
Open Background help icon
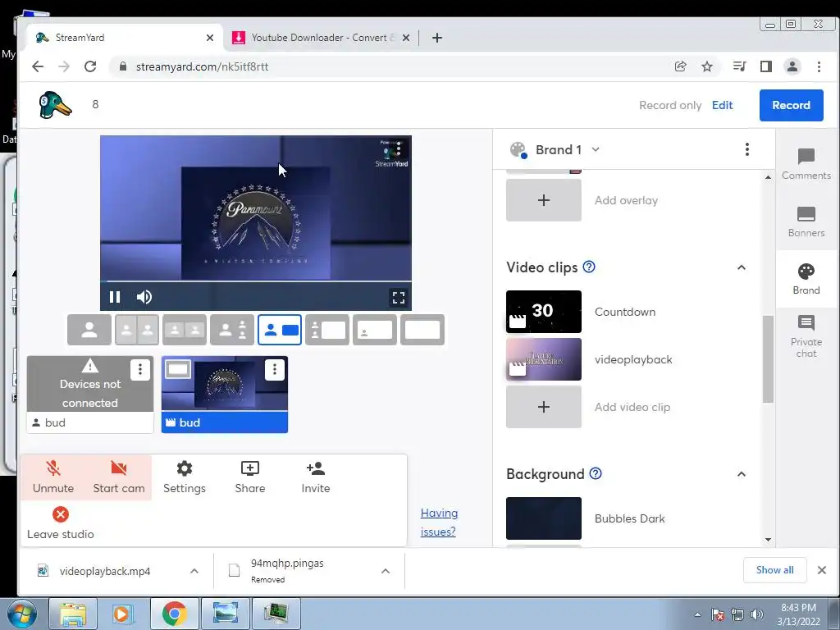coord(596,473)
